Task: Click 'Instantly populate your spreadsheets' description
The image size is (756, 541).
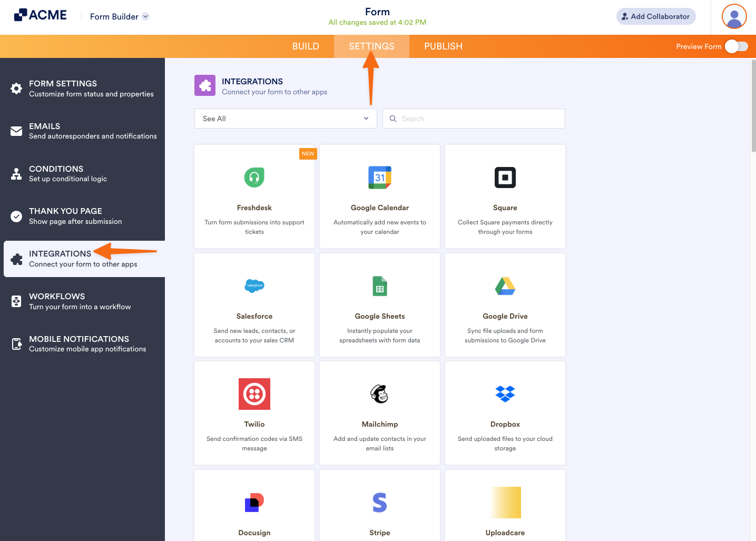Action: pyautogui.click(x=380, y=336)
